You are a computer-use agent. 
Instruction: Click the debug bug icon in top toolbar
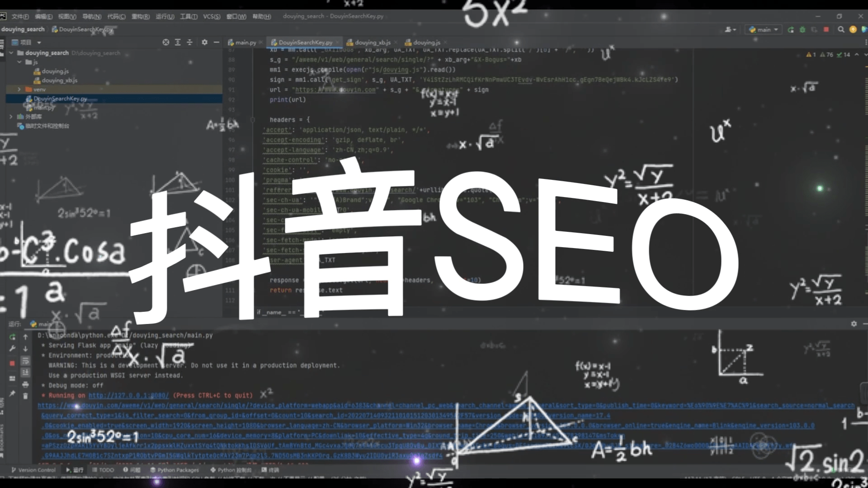tap(802, 29)
